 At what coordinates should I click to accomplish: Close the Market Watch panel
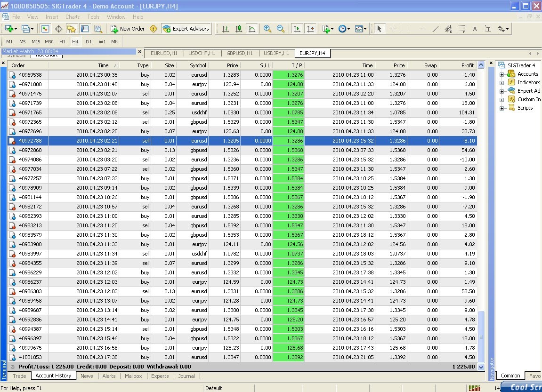click(140, 51)
